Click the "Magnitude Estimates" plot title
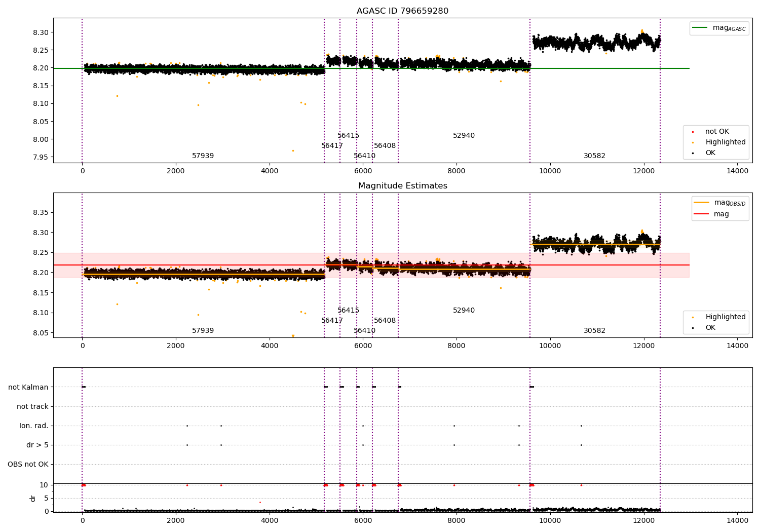 point(402,186)
